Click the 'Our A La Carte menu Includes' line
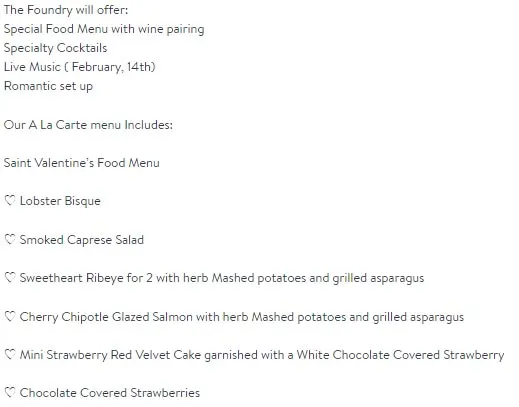This screenshot has width=519, height=407. pyautogui.click(x=88, y=125)
